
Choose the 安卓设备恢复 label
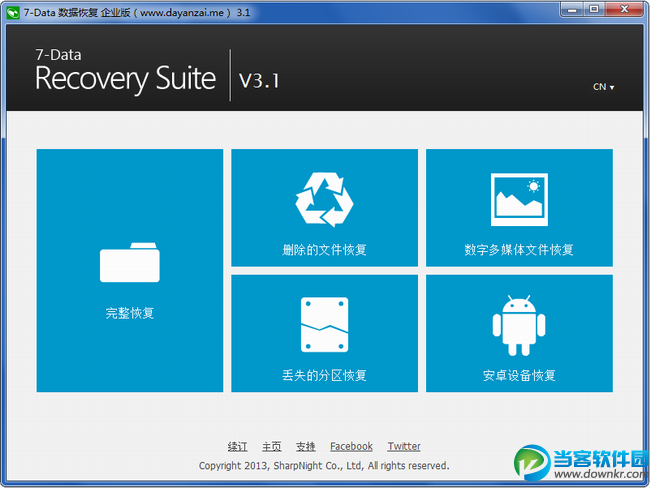coord(519,375)
